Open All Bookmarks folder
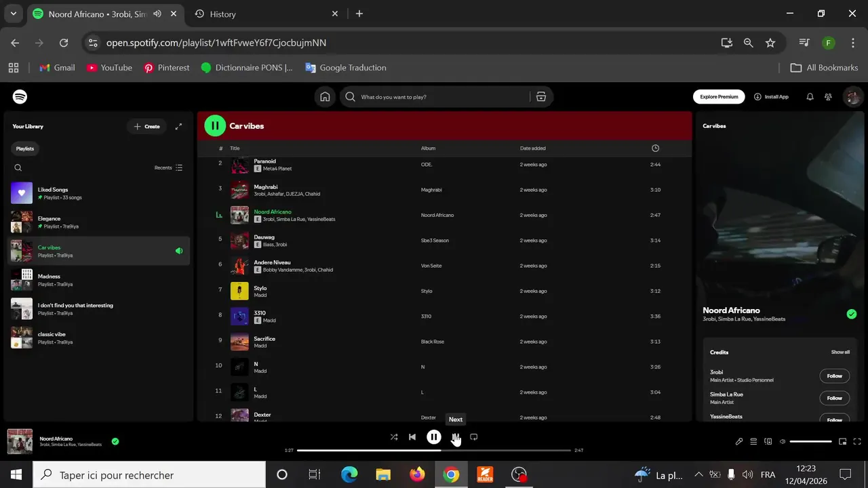Screen dimensions: 868x488 (x=825, y=68)
